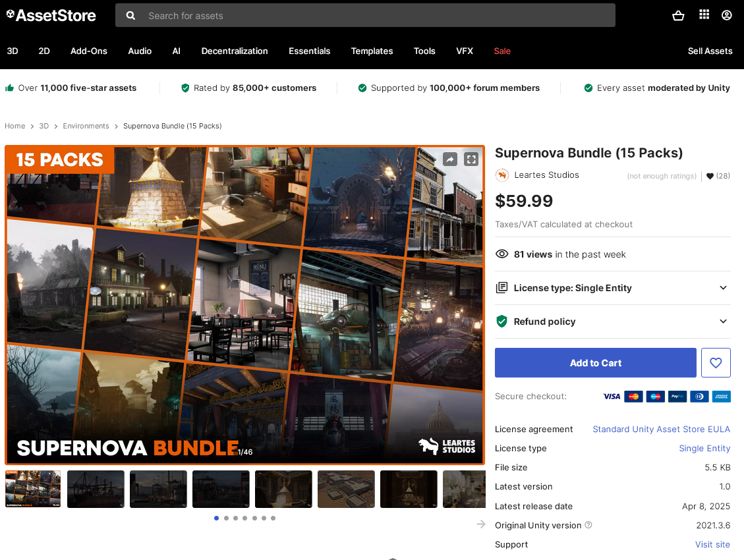
Task: Open the Tools menu
Action: (424, 51)
